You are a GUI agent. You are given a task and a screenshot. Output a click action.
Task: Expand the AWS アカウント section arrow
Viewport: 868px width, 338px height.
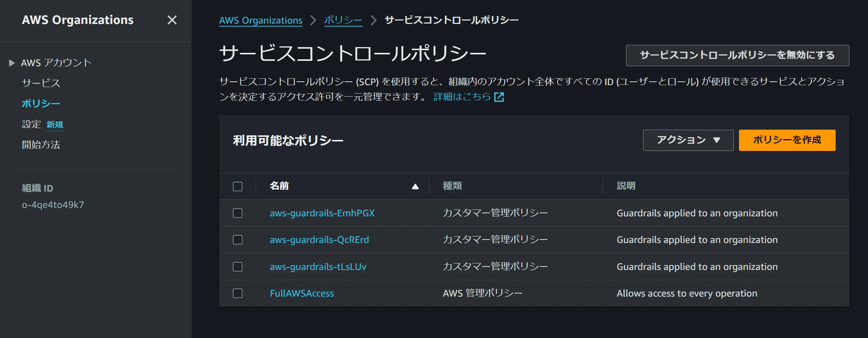click(x=12, y=63)
